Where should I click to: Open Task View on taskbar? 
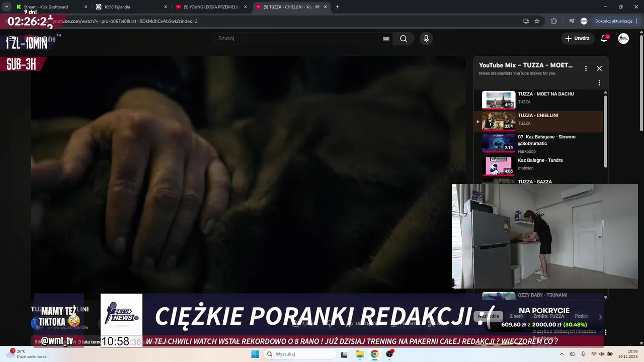click(x=344, y=354)
